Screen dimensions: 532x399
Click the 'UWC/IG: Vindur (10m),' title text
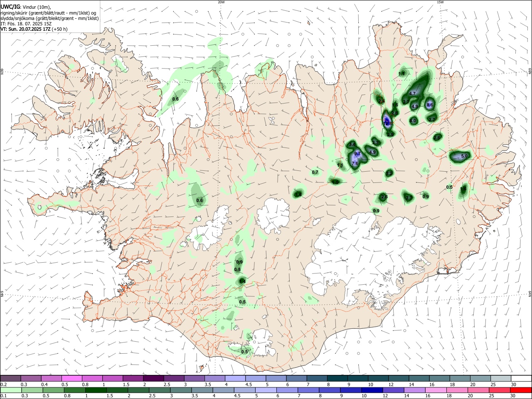pos(26,7)
